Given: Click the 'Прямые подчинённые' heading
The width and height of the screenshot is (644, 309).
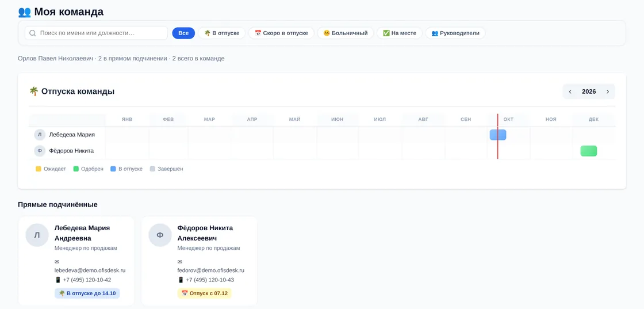Looking at the screenshot, I should 58,205.
